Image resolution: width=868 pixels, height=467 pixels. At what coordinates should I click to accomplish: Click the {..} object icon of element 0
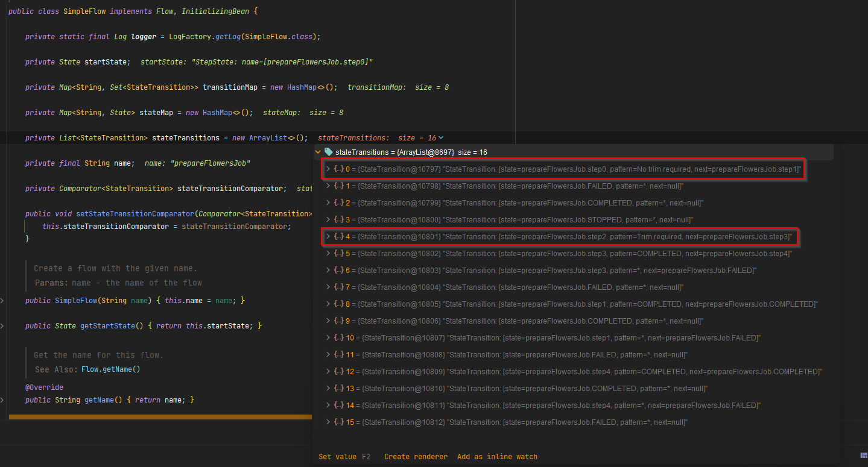point(339,169)
